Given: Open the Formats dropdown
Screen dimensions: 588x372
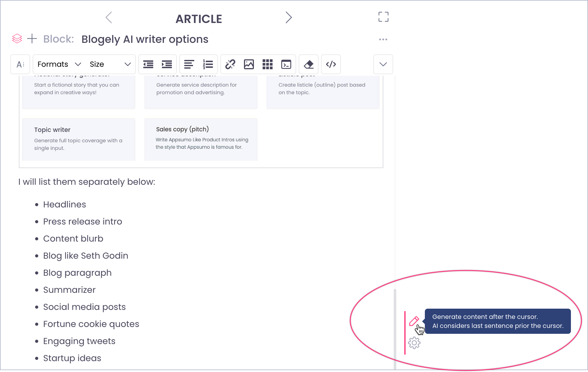Looking at the screenshot, I should tap(59, 64).
